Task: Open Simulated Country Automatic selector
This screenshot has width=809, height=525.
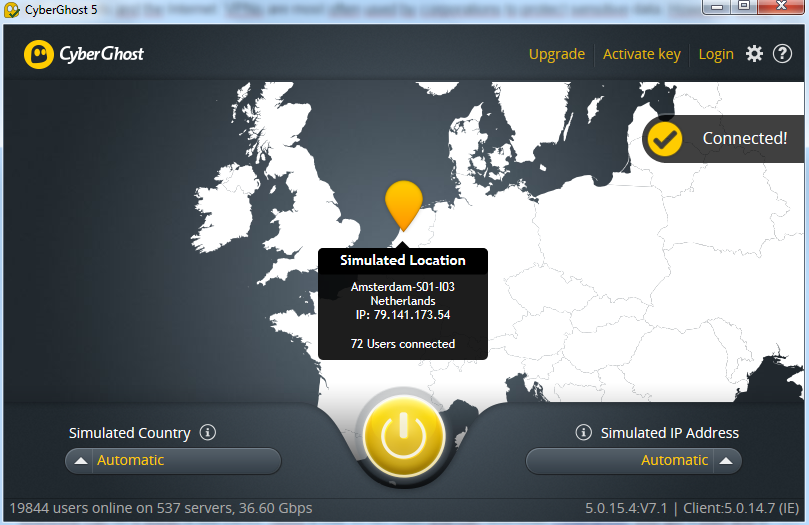Action: [173, 461]
